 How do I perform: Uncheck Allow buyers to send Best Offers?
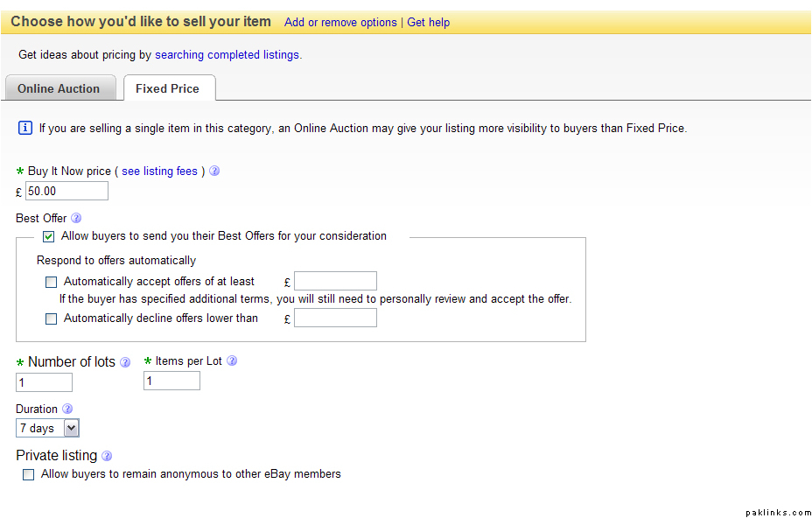(49, 236)
